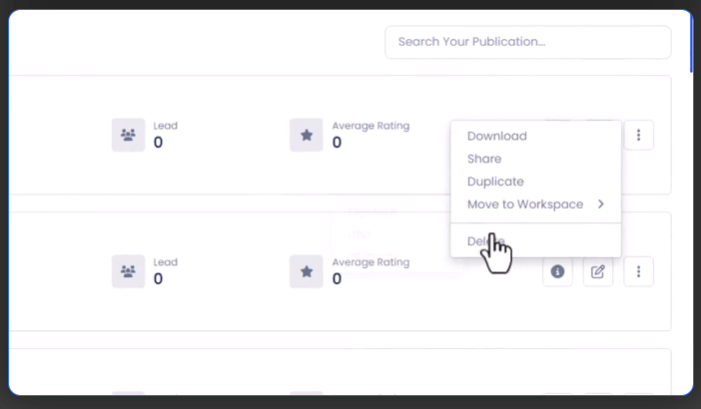Click the Search Your Publication field
The height and width of the screenshot is (409, 701).
[x=528, y=42]
